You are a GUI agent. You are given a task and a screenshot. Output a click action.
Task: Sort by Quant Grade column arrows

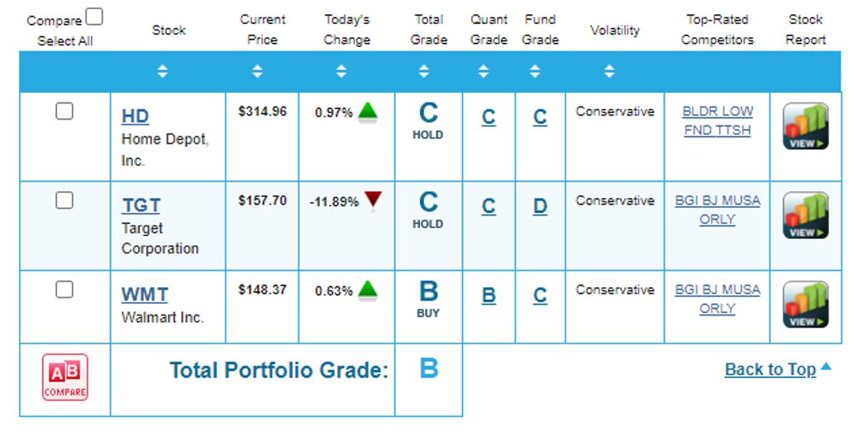(484, 72)
